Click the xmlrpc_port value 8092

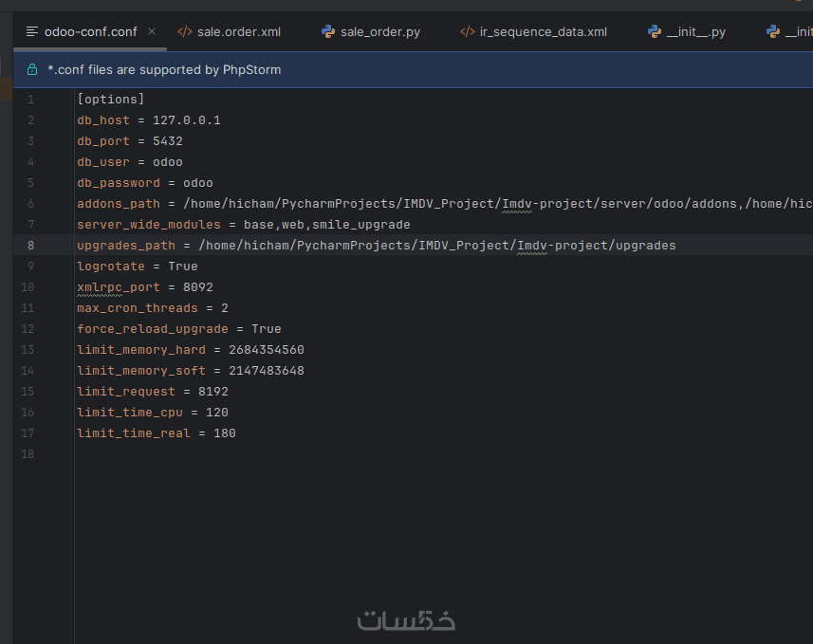pos(198,287)
